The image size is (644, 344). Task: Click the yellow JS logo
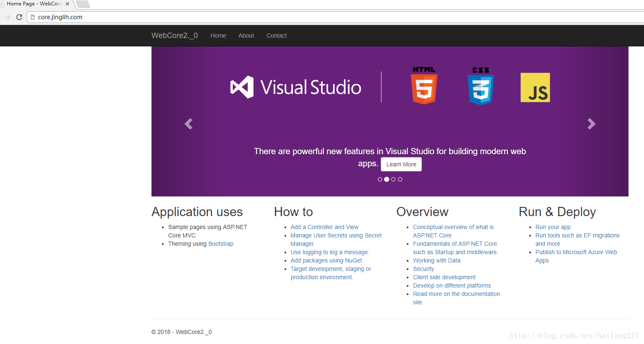535,87
